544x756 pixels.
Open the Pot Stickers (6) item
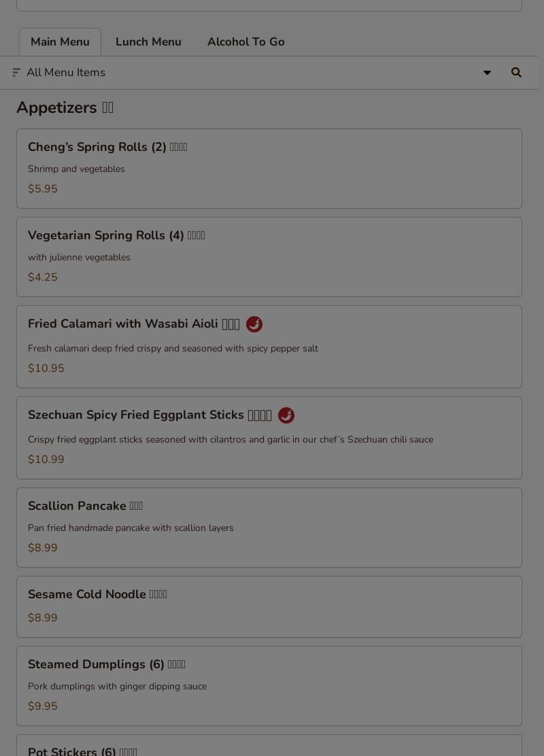[269, 745]
